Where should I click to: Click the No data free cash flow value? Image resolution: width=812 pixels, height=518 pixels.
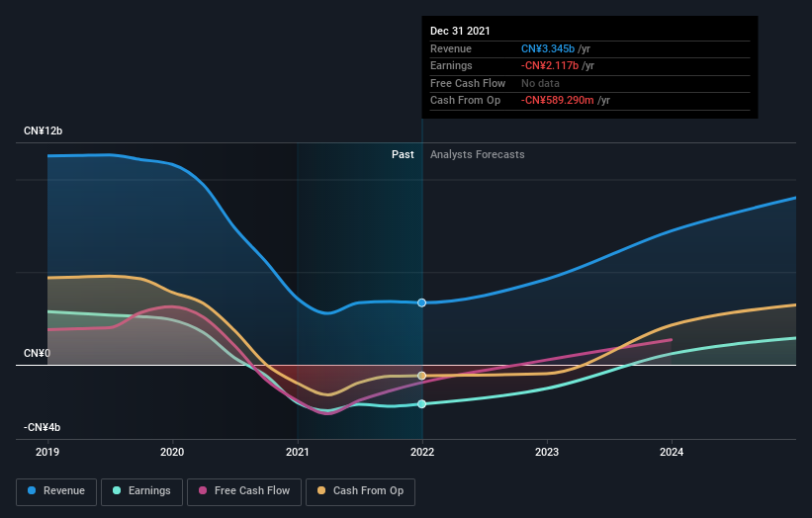click(540, 83)
